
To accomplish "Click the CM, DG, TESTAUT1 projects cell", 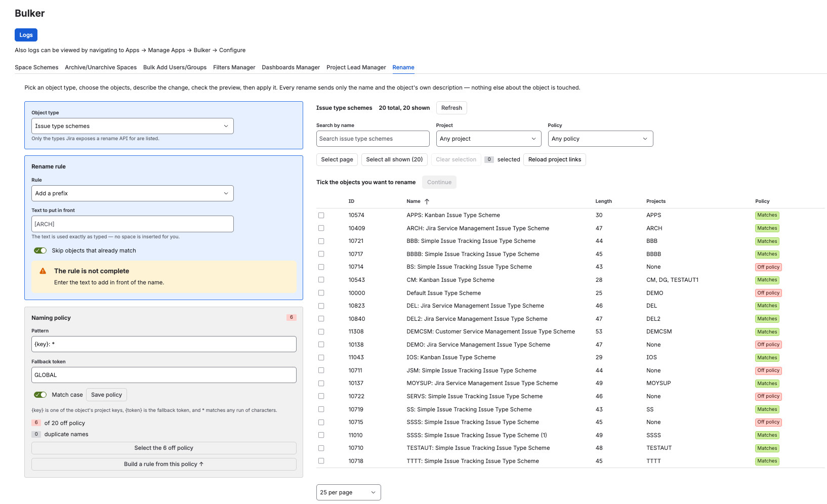I will point(672,280).
